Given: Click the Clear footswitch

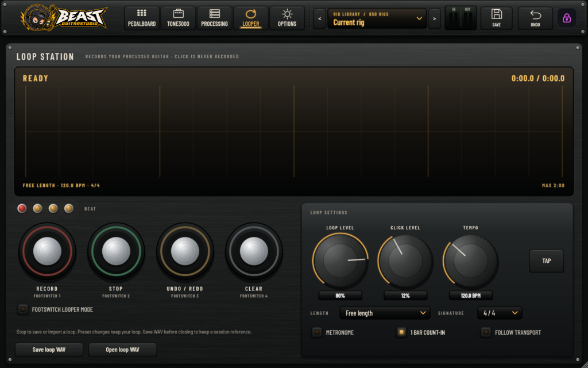Looking at the screenshot, I should click(x=254, y=251).
